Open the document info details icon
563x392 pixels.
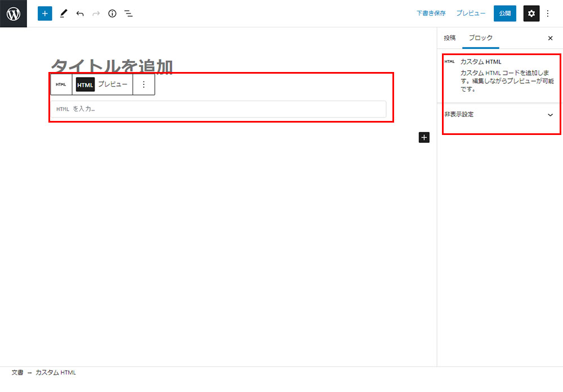(113, 13)
